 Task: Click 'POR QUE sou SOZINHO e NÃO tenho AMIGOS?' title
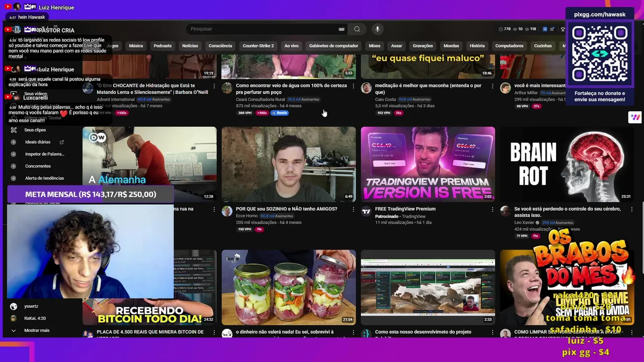286,209
